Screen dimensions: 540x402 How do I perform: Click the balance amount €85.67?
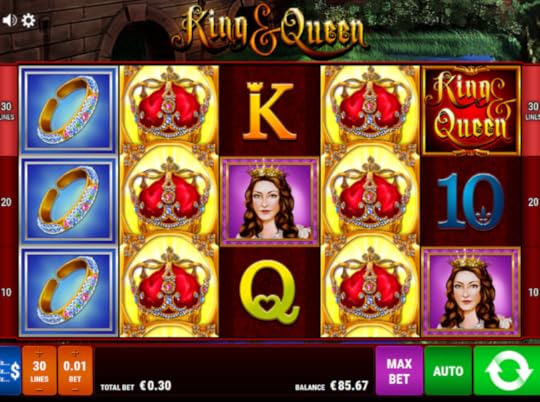(349, 385)
